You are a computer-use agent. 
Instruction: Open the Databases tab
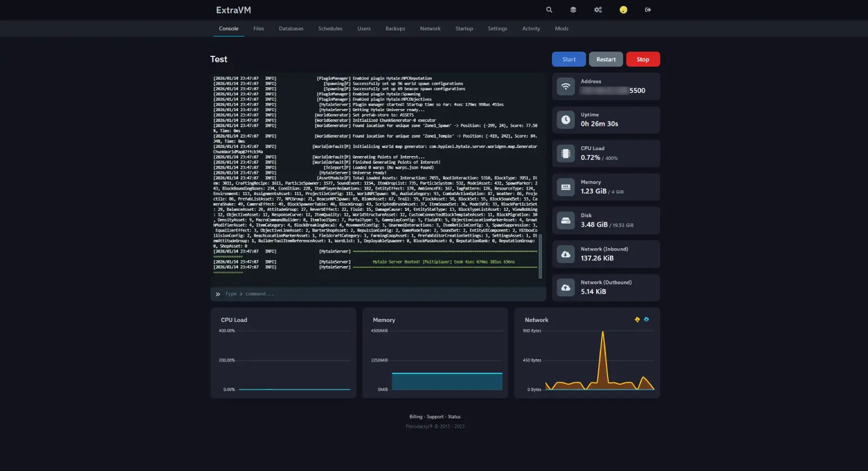pos(291,29)
